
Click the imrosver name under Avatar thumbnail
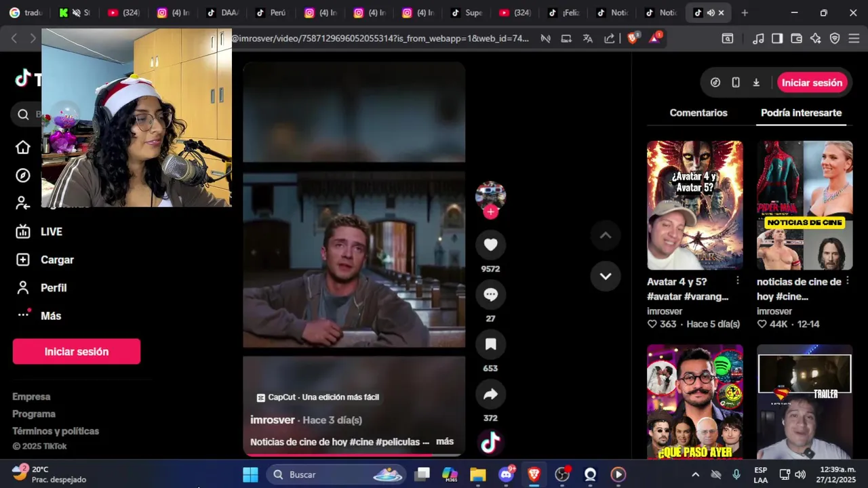pos(665,311)
